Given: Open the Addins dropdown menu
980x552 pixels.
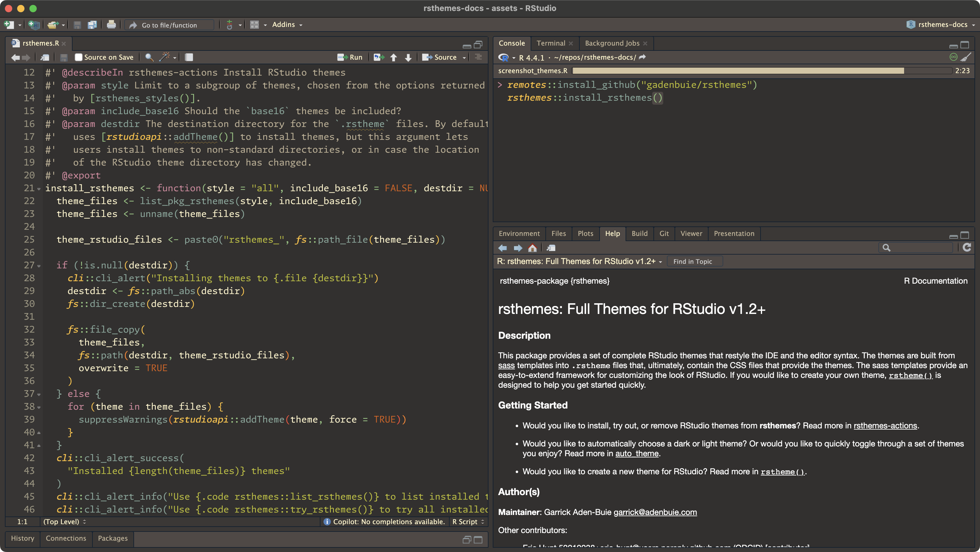Looking at the screenshot, I should [287, 25].
